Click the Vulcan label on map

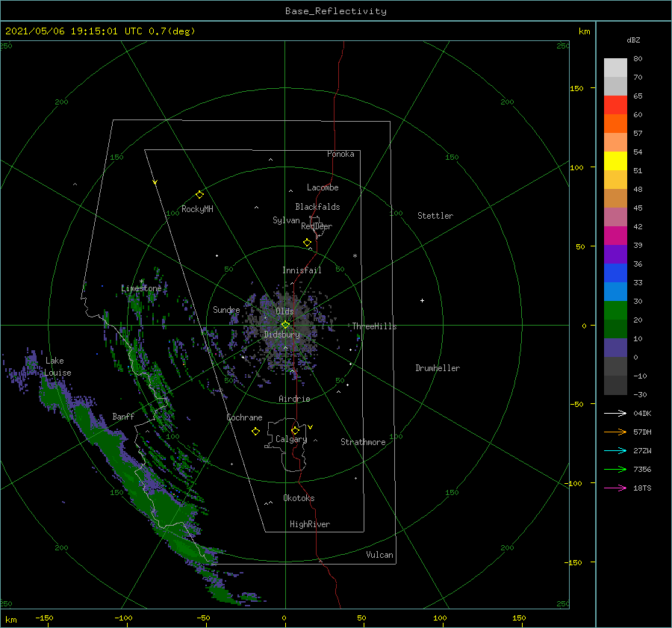(379, 555)
